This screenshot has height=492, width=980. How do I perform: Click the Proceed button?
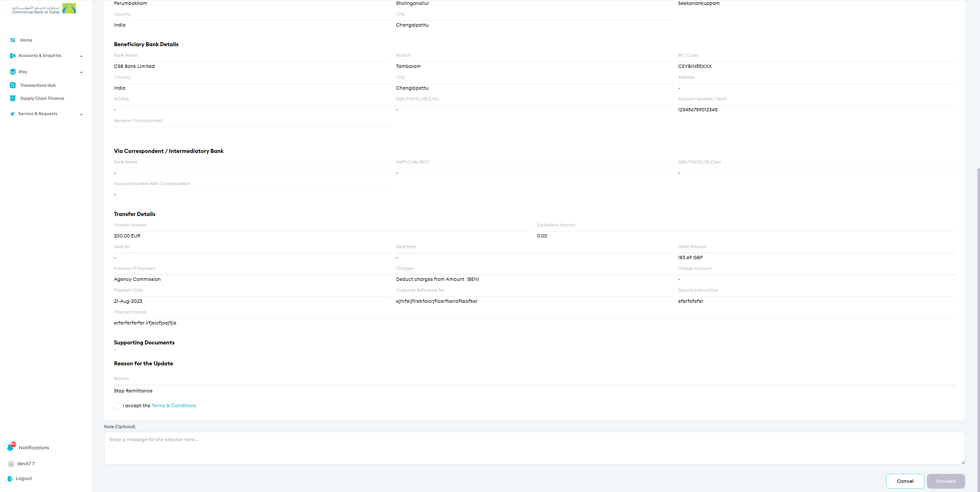tap(946, 481)
